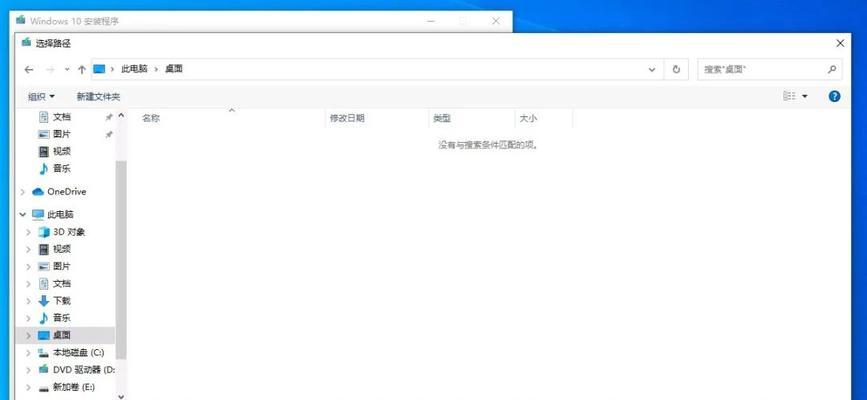Open 视频 in quick access list
Image resolution: width=867 pixels, height=400 pixels.
coord(62,151)
